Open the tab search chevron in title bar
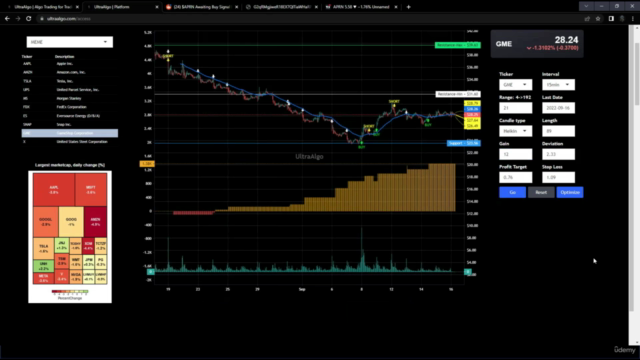Screen dimensions: 640x360 pos(586,7)
